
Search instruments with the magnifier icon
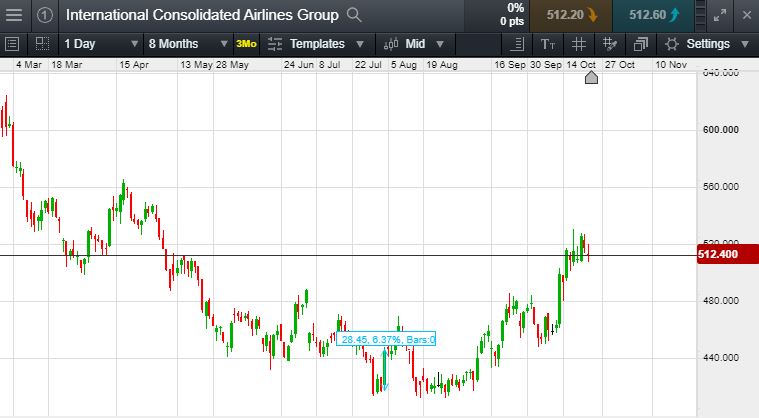click(354, 15)
